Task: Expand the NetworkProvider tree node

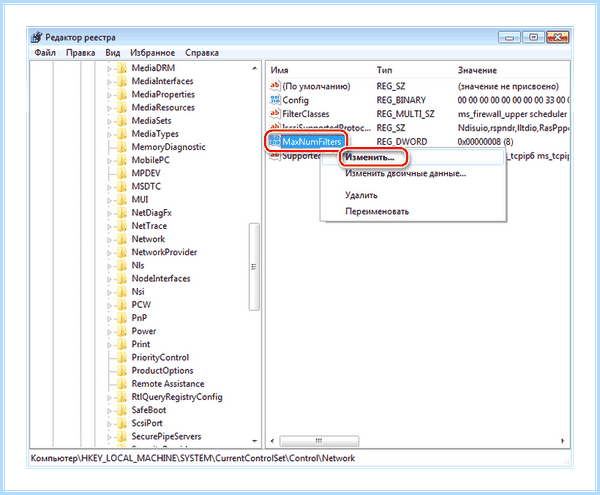Action: pyautogui.click(x=109, y=253)
